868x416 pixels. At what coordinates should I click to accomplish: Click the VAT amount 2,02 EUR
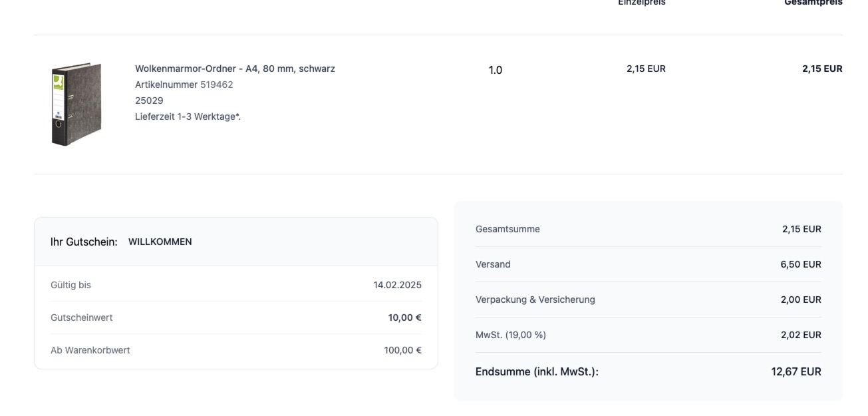coord(800,335)
